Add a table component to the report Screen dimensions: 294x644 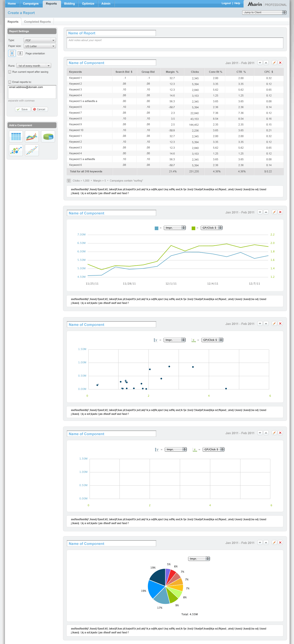tap(16, 137)
